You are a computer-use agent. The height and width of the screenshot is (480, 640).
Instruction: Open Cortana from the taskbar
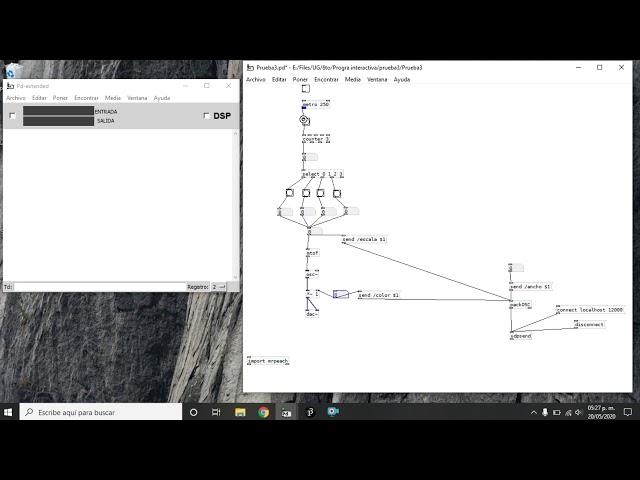pos(193,412)
